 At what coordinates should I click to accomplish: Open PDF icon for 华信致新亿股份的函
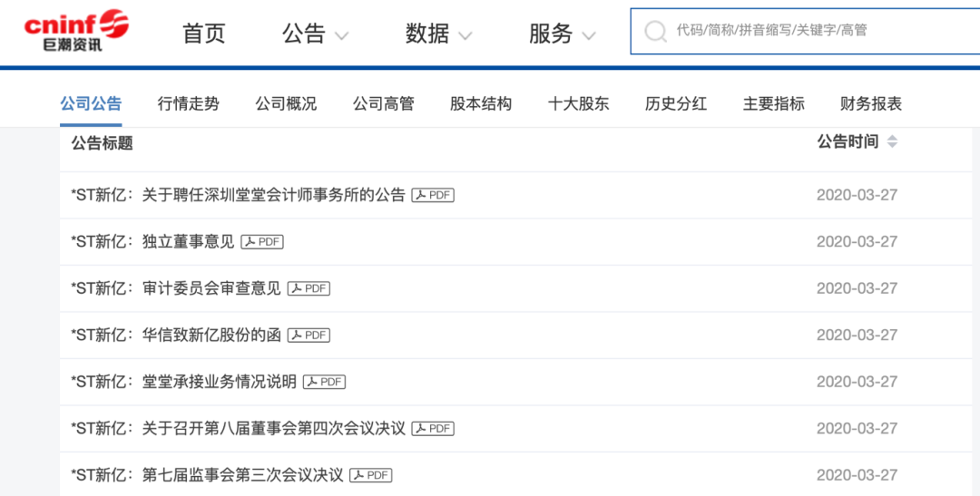coord(309,336)
